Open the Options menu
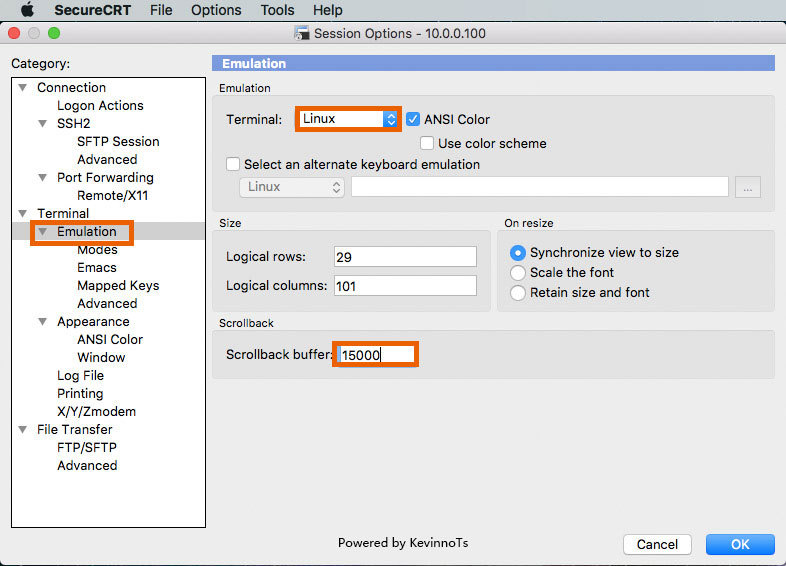Image resolution: width=786 pixels, height=566 pixels. coord(216,10)
